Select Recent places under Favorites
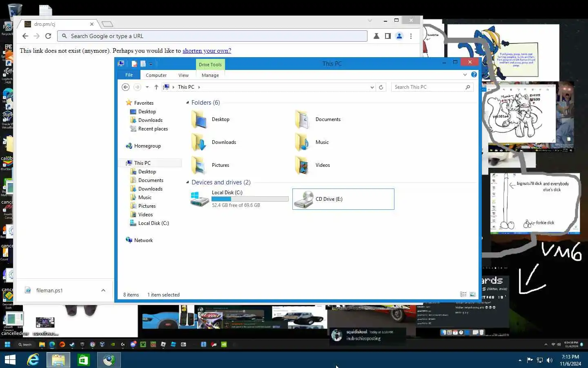This screenshot has height=368, width=588. 153,129
